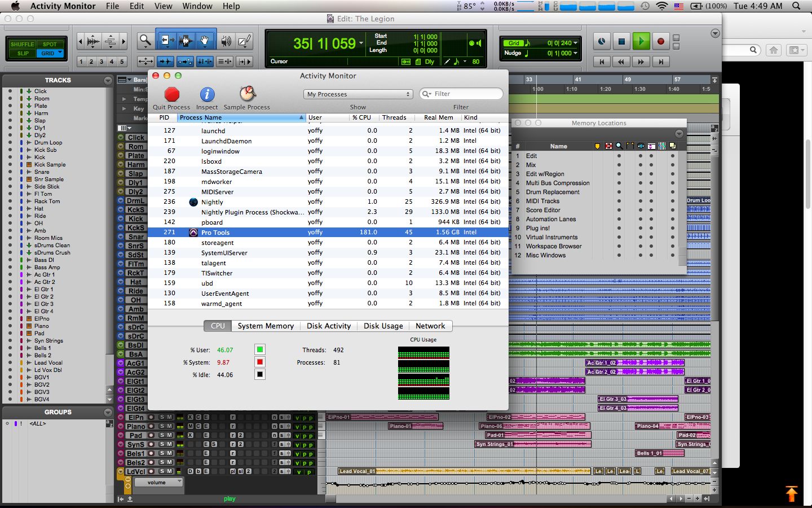Select the Scrubber speaker tool
The width and height of the screenshot is (812, 508).
click(x=226, y=41)
